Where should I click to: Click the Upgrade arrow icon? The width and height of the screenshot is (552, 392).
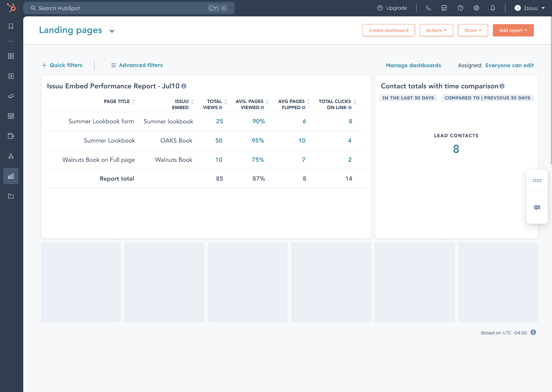pyautogui.click(x=380, y=8)
